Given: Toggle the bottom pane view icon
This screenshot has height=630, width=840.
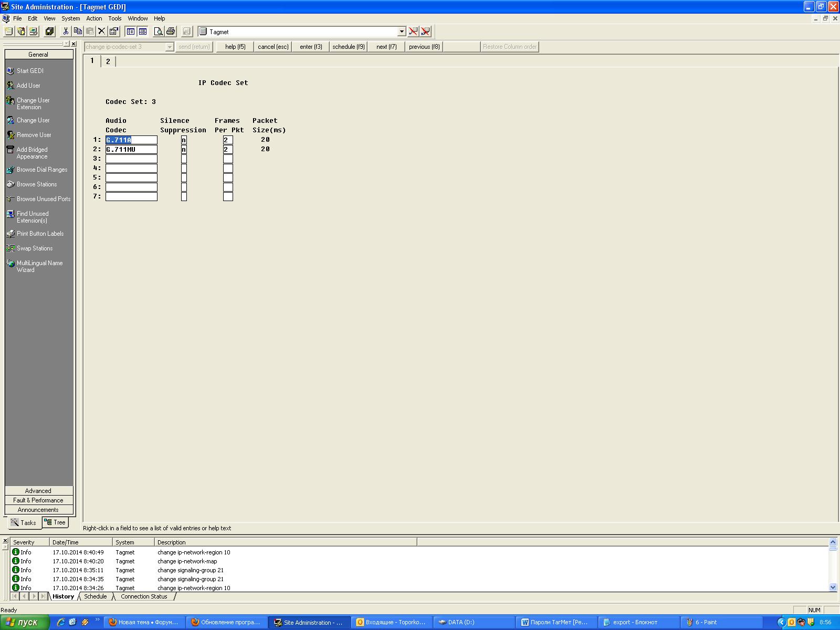Looking at the screenshot, I should click(x=142, y=31).
